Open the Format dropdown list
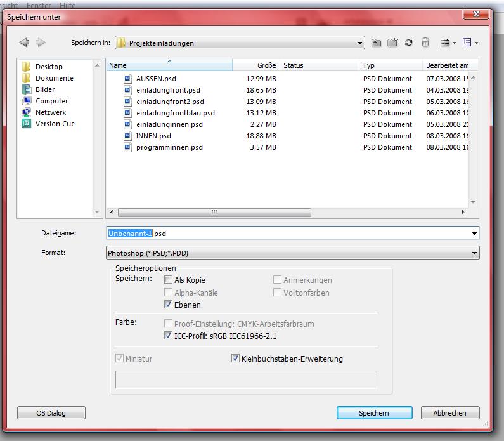The image size is (504, 441). pos(474,253)
